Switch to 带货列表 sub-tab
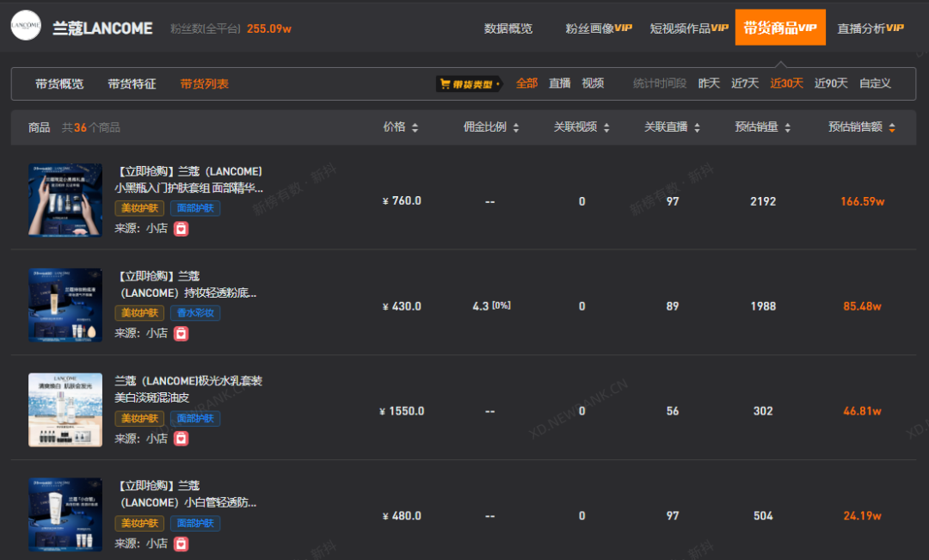This screenshot has width=929, height=560. [205, 84]
